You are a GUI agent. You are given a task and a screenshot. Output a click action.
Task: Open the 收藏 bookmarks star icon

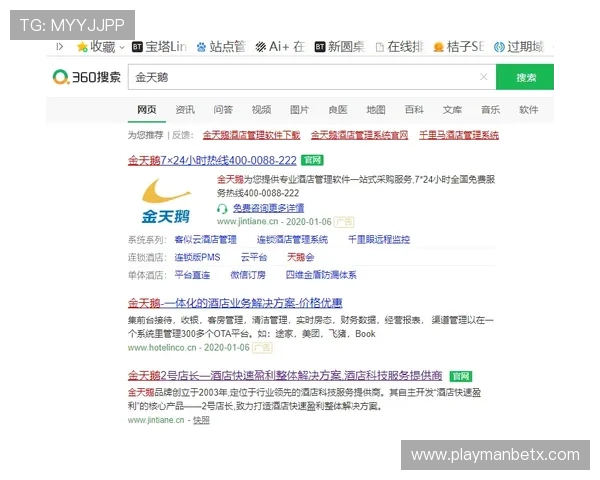(82, 47)
